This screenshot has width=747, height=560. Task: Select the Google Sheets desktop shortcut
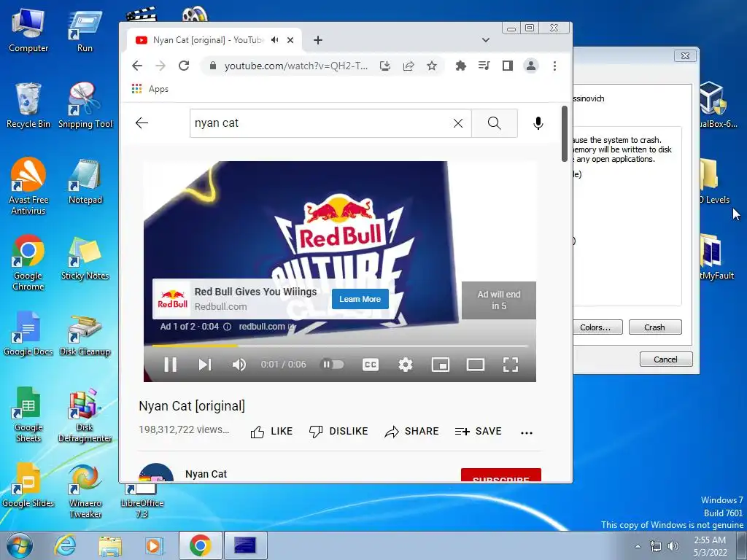pyautogui.click(x=28, y=415)
